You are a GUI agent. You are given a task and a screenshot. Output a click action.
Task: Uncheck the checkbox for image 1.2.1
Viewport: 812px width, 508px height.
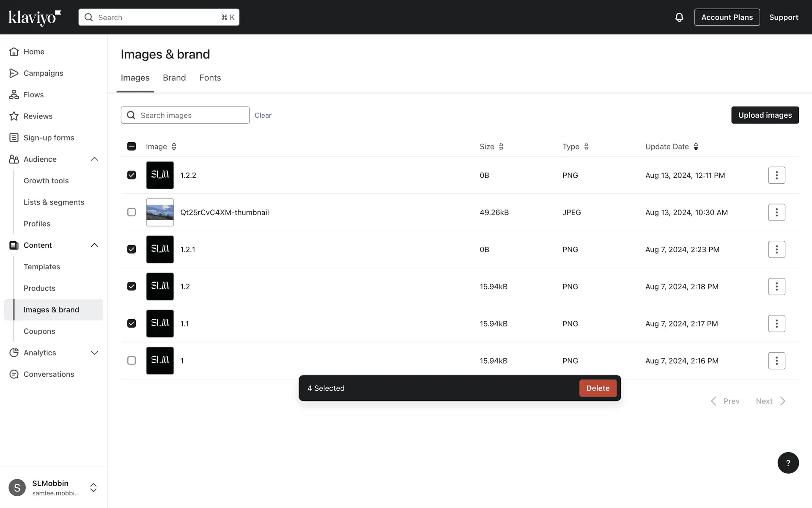point(132,249)
